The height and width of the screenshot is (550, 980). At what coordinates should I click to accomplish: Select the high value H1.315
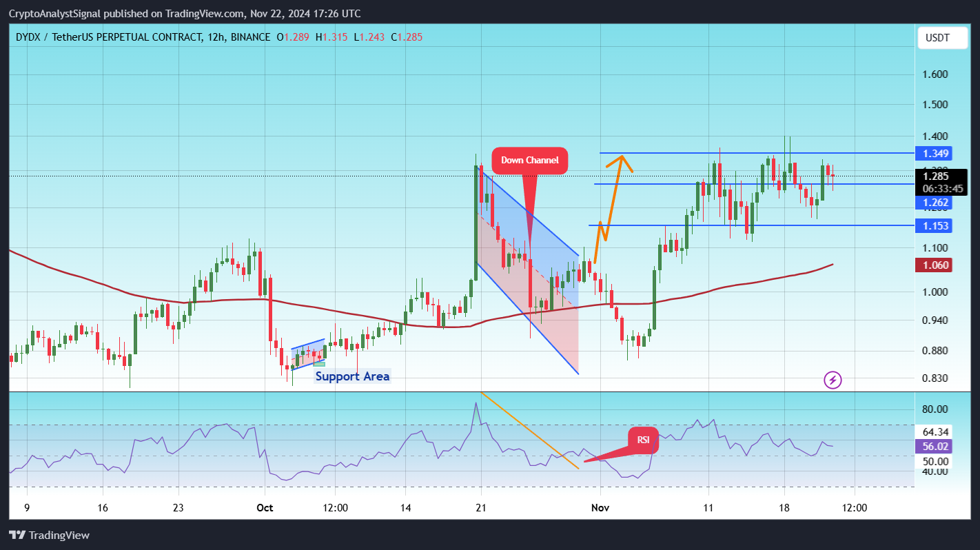[x=331, y=37]
